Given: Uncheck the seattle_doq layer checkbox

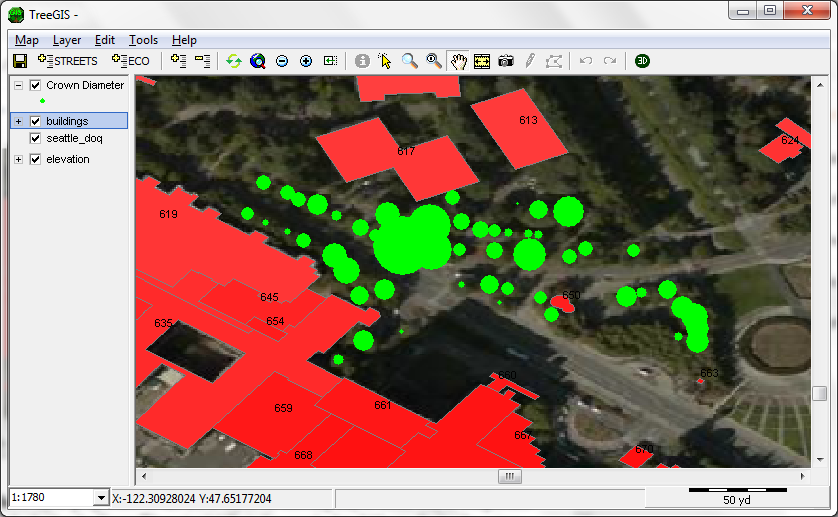Looking at the screenshot, I should pyautogui.click(x=35, y=138).
